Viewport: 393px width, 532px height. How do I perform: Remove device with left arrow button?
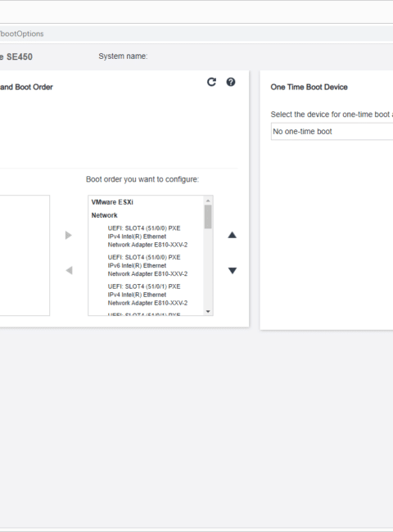click(69, 270)
